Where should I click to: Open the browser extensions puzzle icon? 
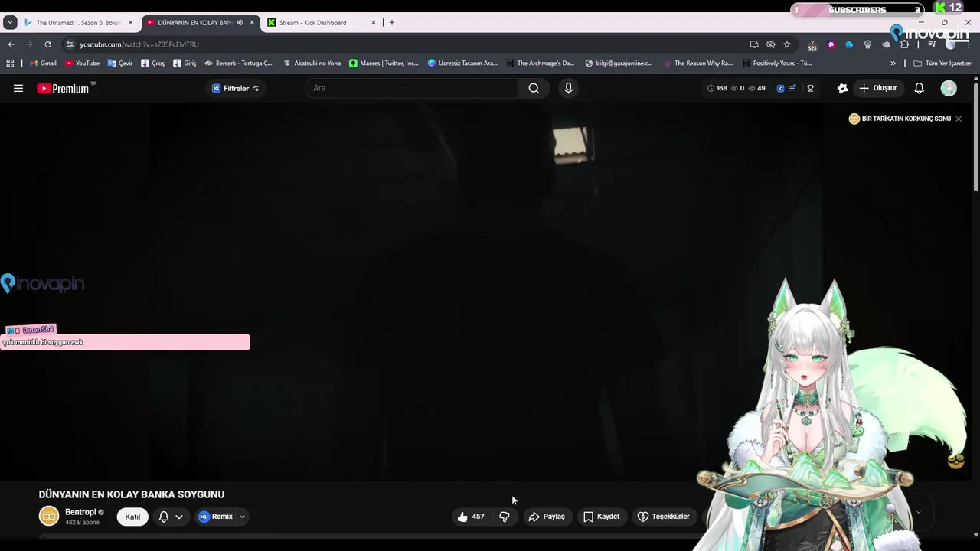point(904,44)
